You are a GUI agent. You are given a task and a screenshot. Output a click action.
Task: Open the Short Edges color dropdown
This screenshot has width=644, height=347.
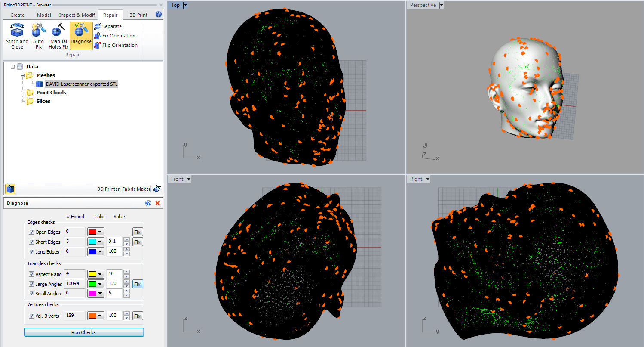[95, 242]
